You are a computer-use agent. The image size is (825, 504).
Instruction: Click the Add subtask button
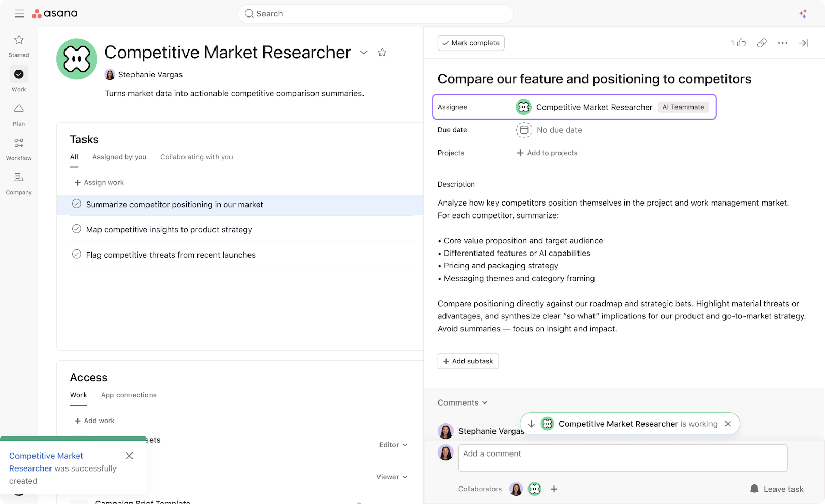468,361
